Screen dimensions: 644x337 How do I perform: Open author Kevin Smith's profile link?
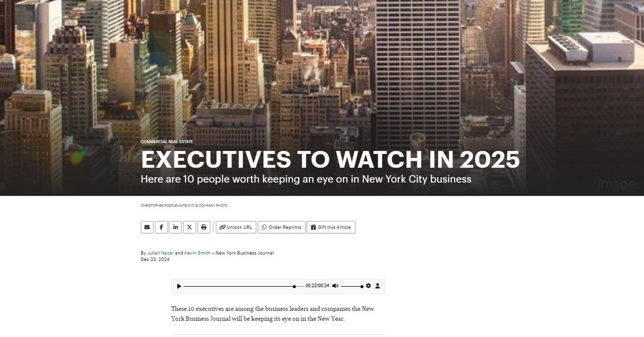coord(197,253)
